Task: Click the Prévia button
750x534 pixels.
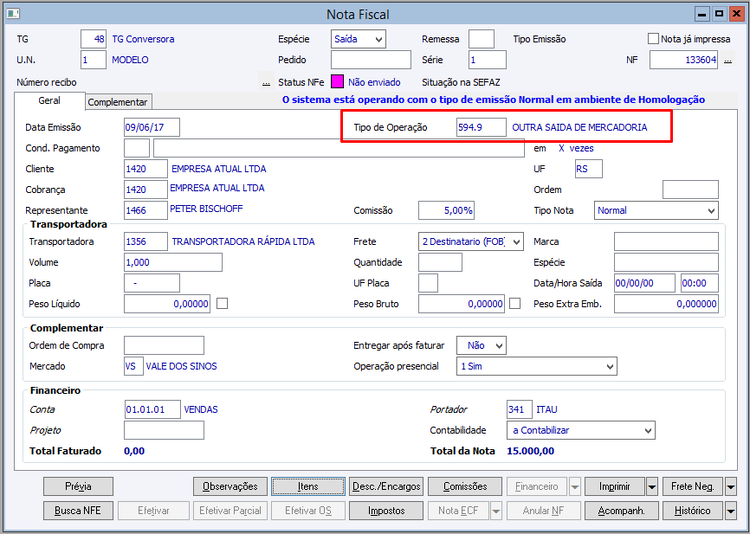Action: (78, 487)
